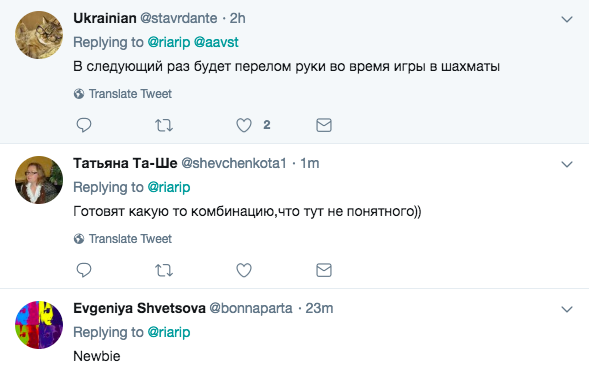Image resolution: width=589 pixels, height=378 pixels.
Task: Expand options chevron on Татьяна Та-Ше's tweet
Action: 567,164
